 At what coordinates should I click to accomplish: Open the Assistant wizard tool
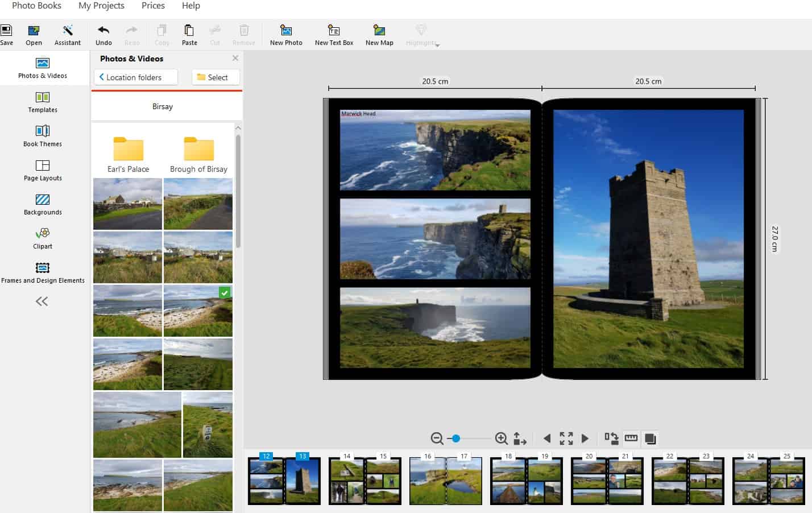coord(68,31)
